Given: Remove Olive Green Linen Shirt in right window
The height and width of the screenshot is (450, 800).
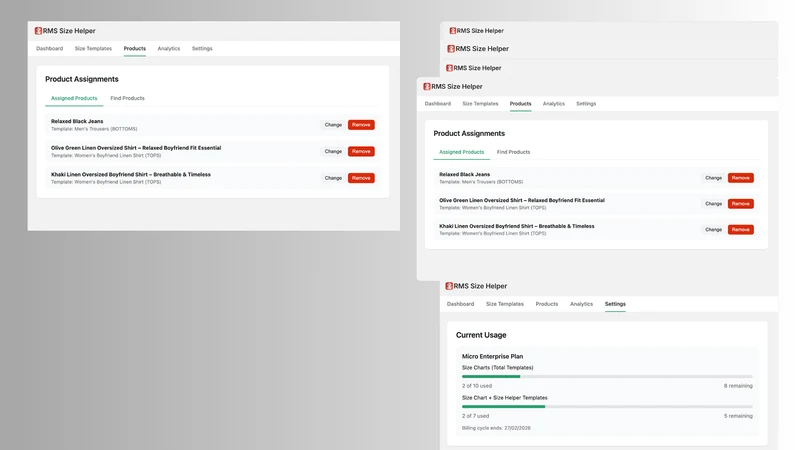Looking at the screenshot, I should 741,204.
